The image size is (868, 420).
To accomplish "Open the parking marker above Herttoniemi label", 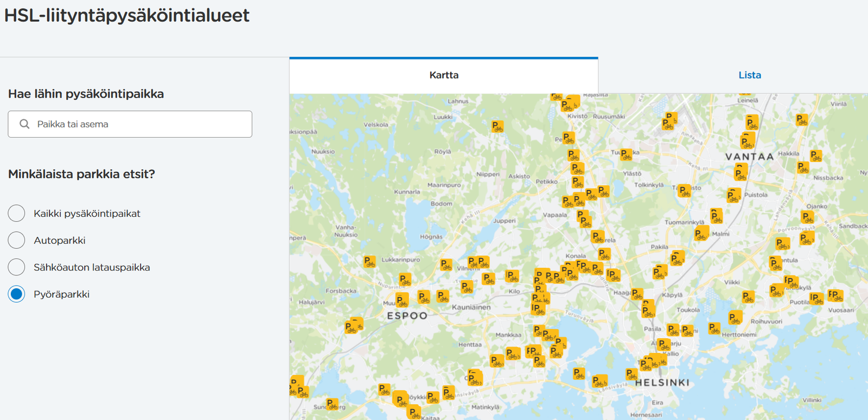I will 714,328.
